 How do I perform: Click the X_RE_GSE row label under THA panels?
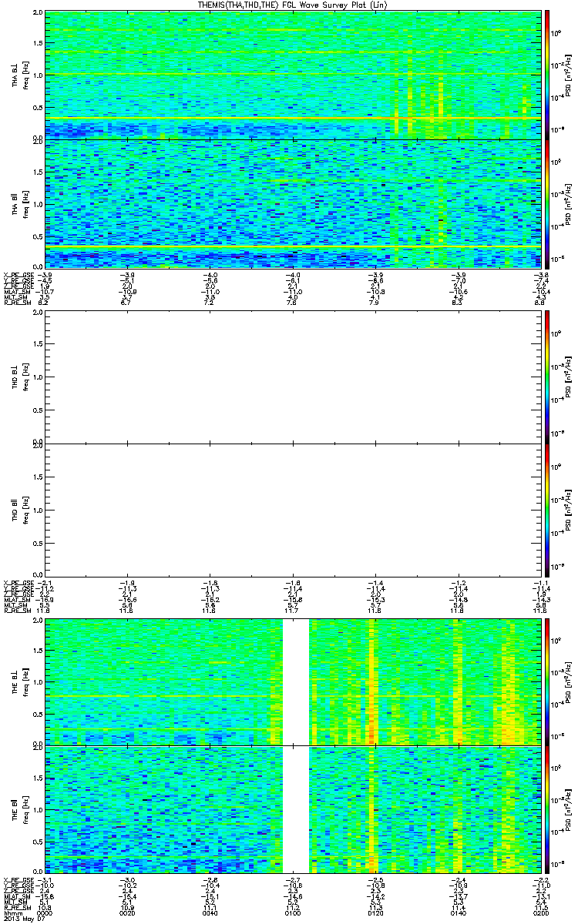[18, 275]
